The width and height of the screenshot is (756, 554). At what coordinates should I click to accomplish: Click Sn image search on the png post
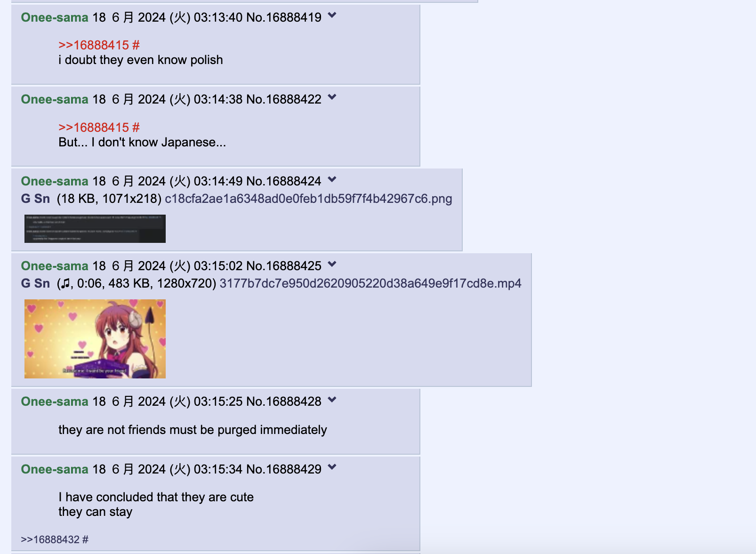[x=42, y=199]
